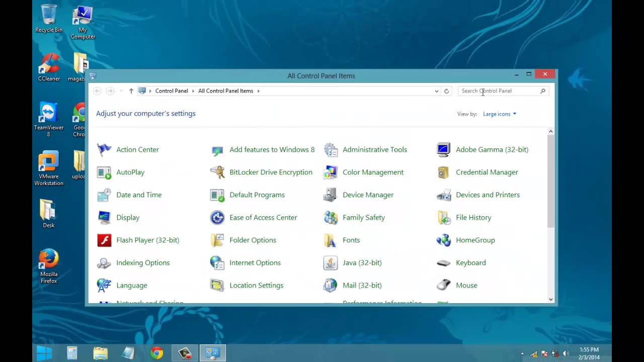Select the Mozilla Firefox desktop icon
The height and width of the screenshot is (362, 644).
point(49,266)
